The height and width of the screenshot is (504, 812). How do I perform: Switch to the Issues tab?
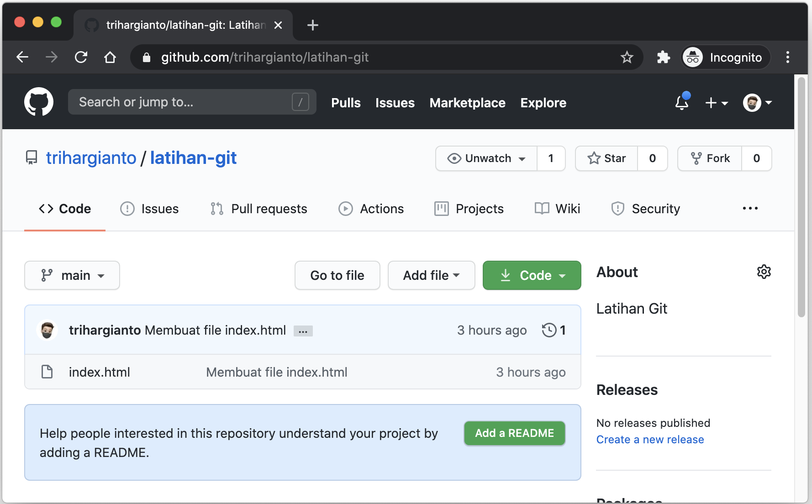(149, 209)
